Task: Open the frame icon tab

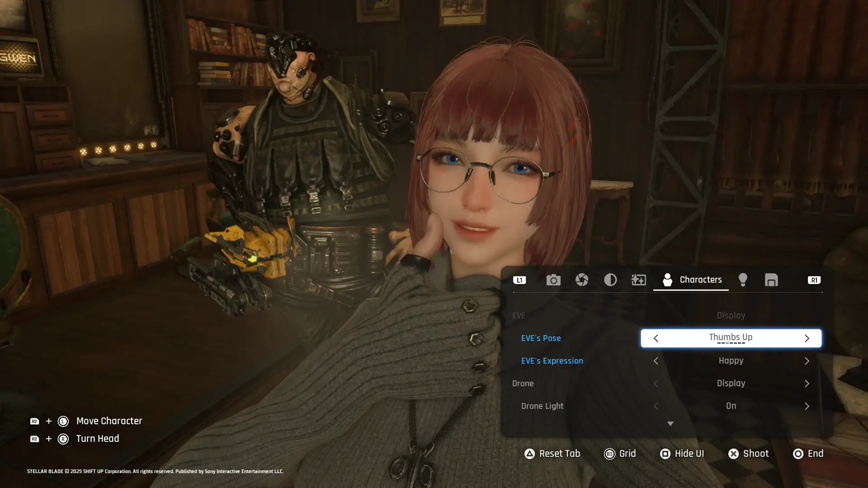Action: click(771, 280)
